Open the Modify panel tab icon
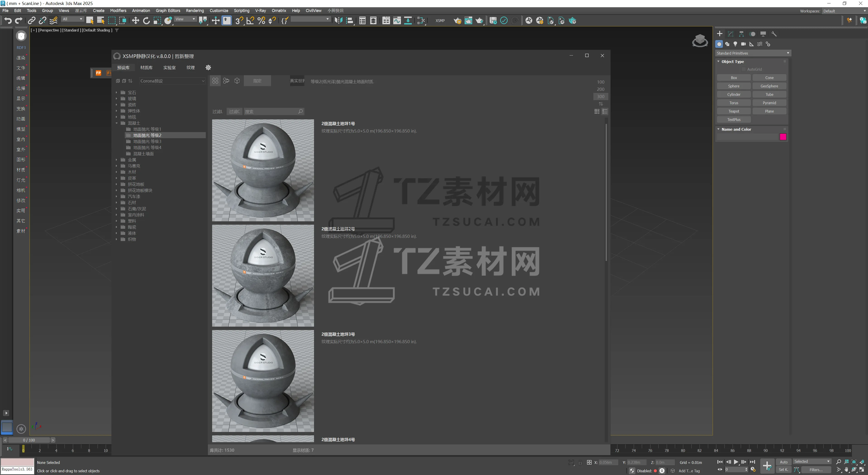The width and height of the screenshot is (868, 475). (731, 34)
